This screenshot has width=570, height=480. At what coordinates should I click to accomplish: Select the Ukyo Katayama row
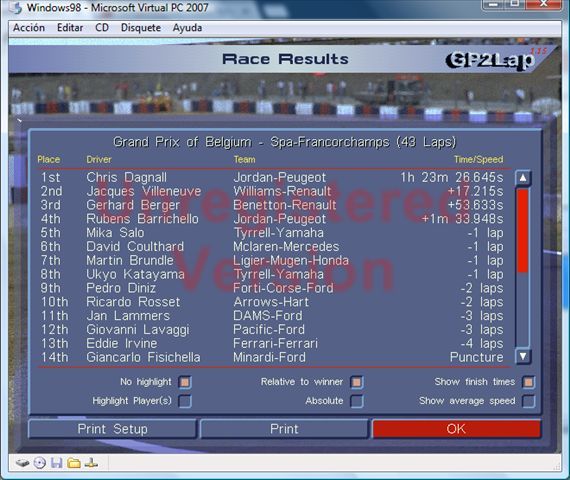coord(272,274)
